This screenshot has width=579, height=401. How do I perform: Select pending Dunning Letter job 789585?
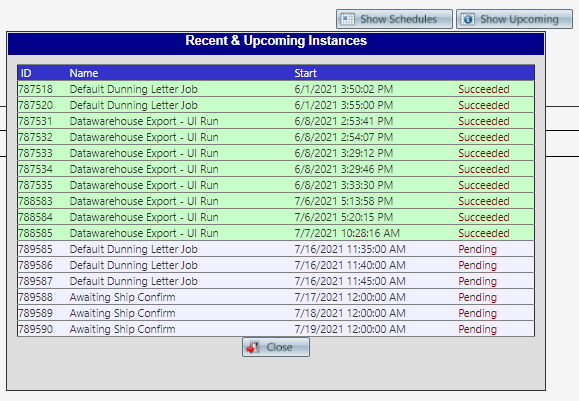pyautogui.click(x=276, y=249)
